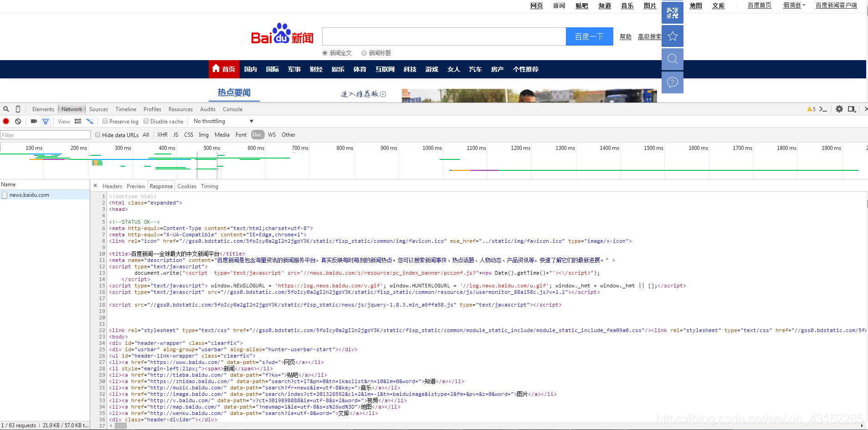
Task: Change DevTools dock side icon
Action: point(852,109)
